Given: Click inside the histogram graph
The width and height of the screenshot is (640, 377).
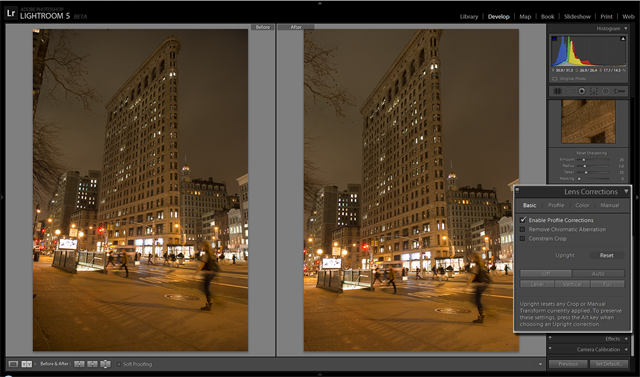Looking at the screenshot, I should click(x=589, y=51).
